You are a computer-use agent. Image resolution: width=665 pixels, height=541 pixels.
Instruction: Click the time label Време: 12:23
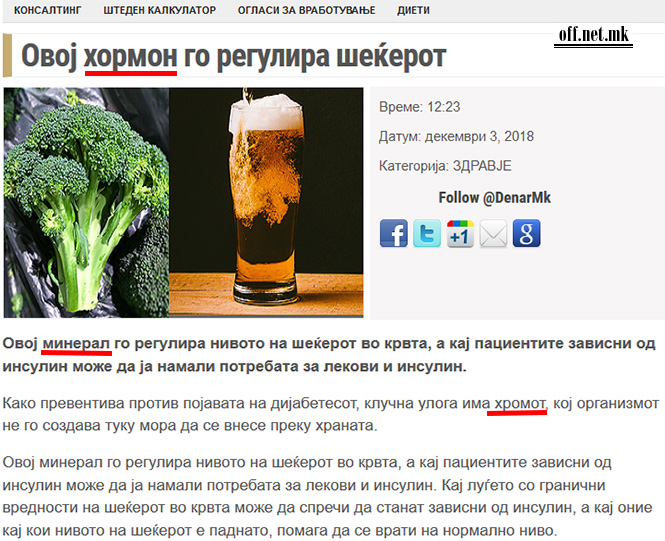[419, 107]
